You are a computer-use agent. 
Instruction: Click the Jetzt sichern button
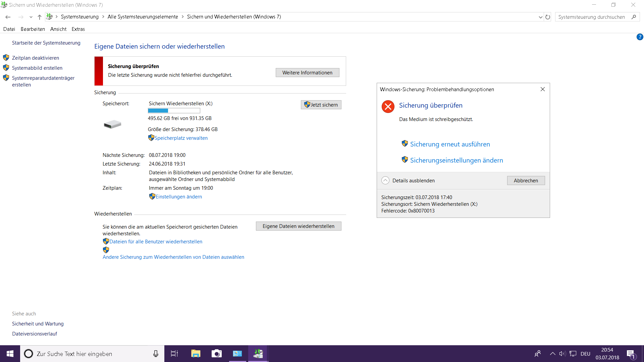pos(321,105)
